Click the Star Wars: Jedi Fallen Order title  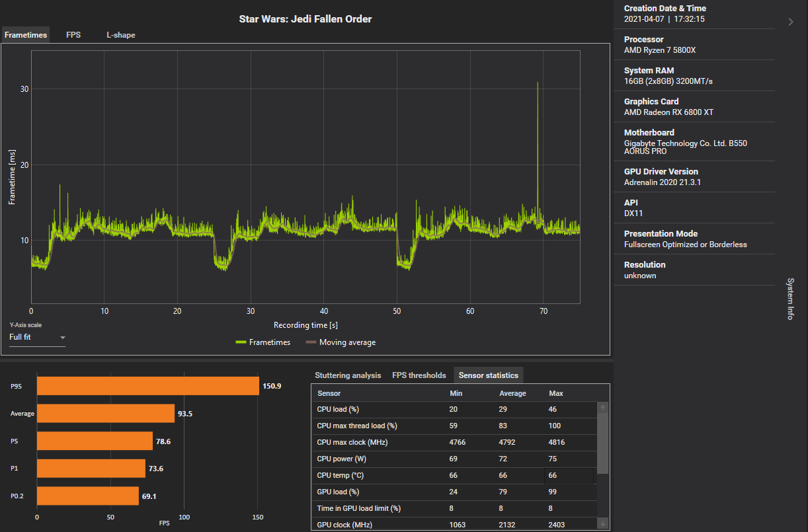click(305, 19)
